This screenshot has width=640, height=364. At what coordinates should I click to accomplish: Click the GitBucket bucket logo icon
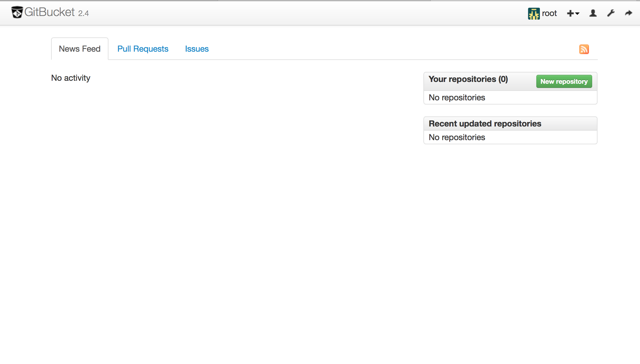pos(17,12)
